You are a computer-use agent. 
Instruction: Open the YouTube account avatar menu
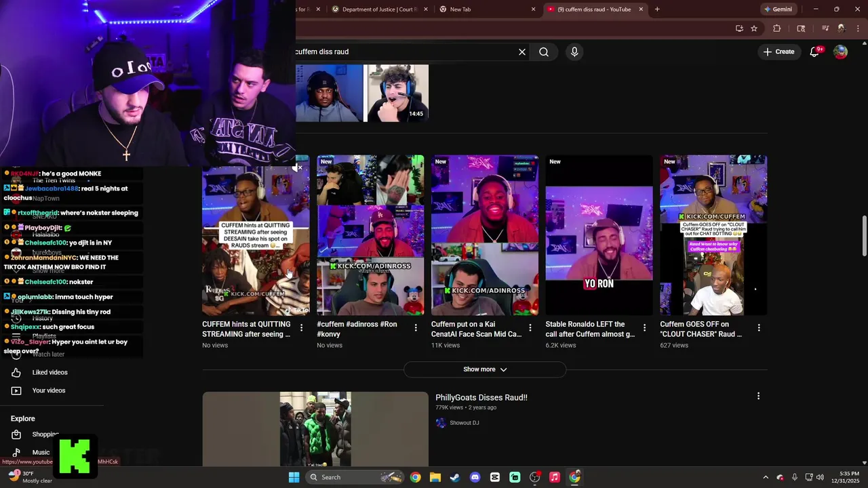841,52
